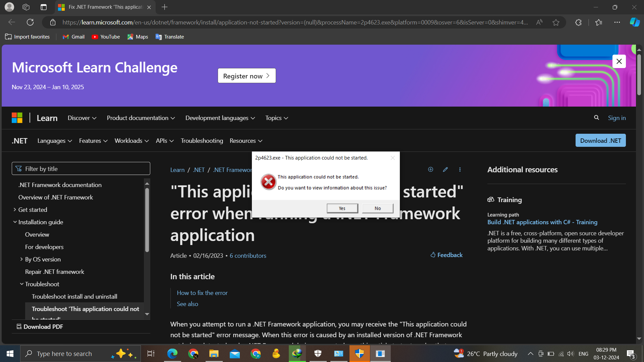Open the article more options dots
This screenshot has height=362, width=644.
tap(460, 170)
